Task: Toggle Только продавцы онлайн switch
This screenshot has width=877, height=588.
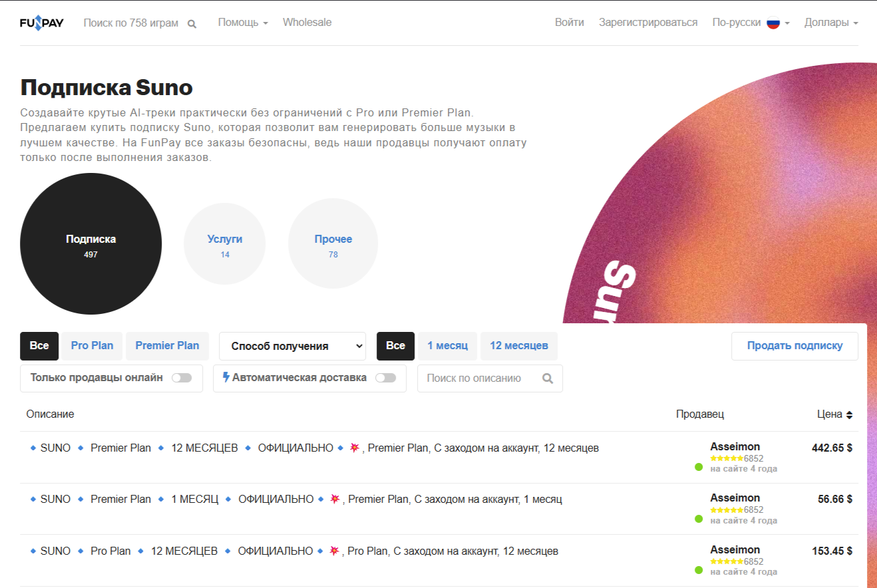Action: pyautogui.click(x=182, y=378)
